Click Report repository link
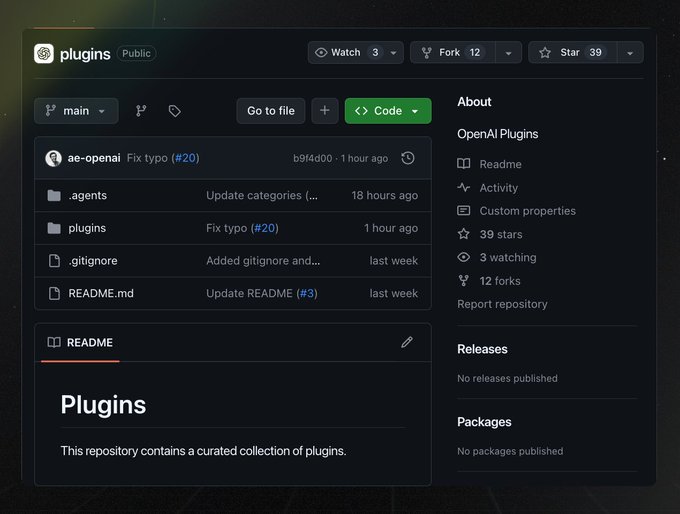 coord(502,304)
